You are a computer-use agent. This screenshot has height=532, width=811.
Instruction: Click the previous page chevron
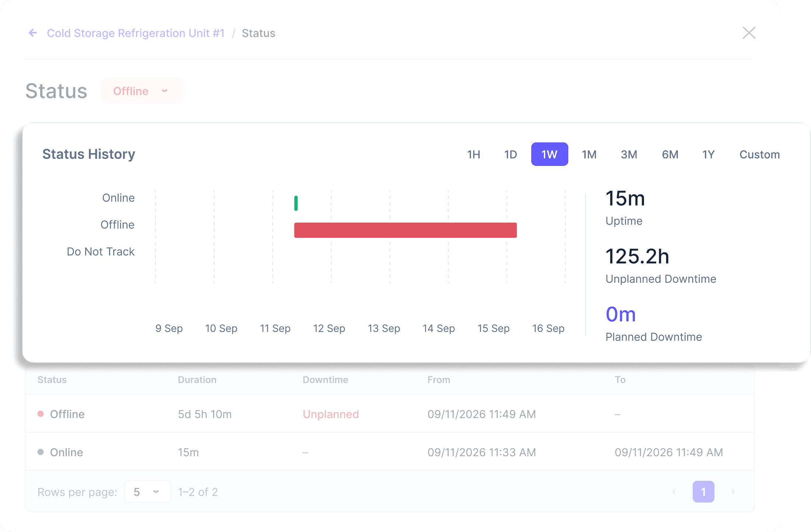pyautogui.click(x=674, y=492)
